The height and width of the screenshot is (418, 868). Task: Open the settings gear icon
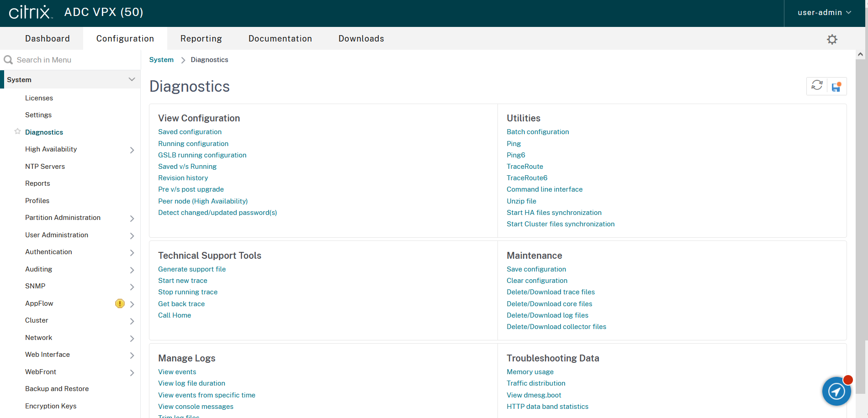tap(832, 39)
